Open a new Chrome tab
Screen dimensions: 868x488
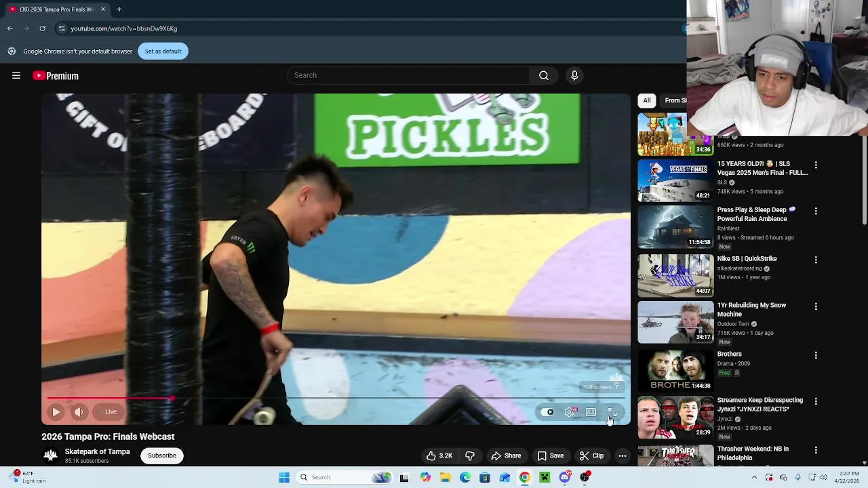[119, 9]
